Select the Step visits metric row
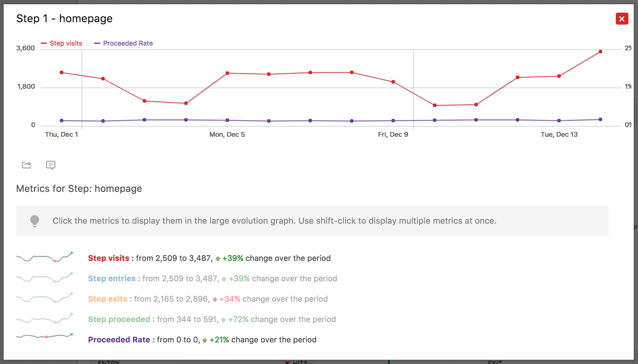This screenshot has height=364, width=638. pyautogui.click(x=109, y=258)
